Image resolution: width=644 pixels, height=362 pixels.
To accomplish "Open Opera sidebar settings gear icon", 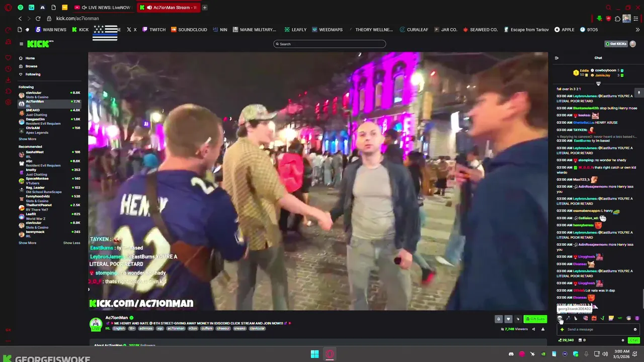I will tap(8, 102).
